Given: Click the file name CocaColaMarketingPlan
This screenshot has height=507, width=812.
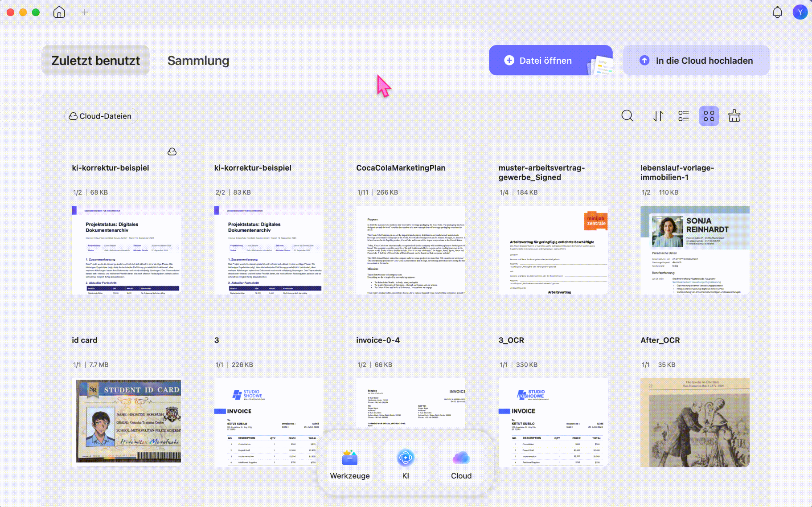Looking at the screenshot, I should coord(401,168).
